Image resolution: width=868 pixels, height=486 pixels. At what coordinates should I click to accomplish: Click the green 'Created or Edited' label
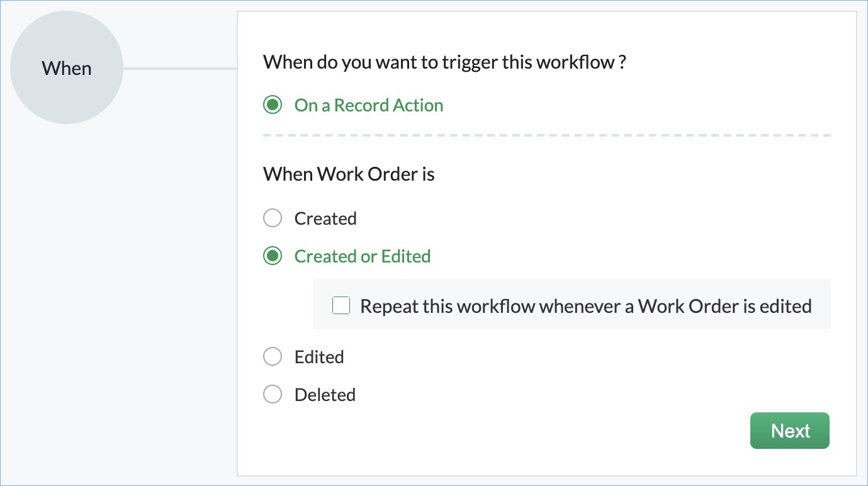pyautogui.click(x=362, y=256)
